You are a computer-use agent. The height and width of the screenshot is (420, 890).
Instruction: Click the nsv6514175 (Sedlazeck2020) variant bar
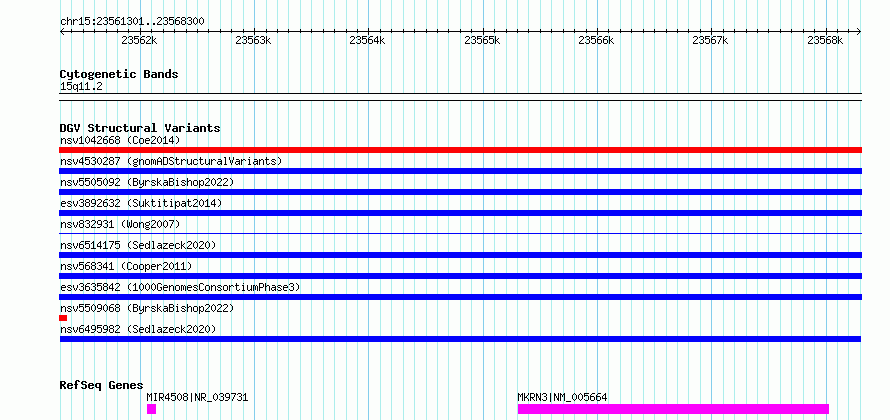pyautogui.click(x=460, y=255)
